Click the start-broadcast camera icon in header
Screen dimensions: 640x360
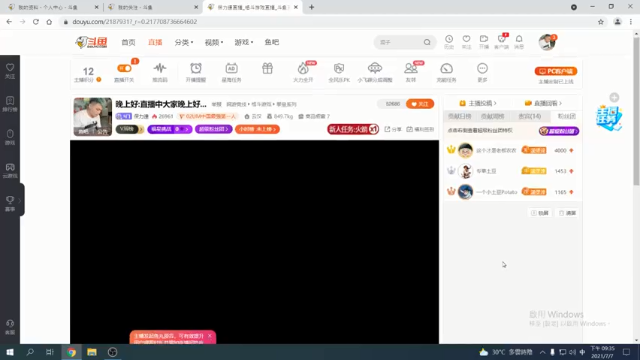[484, 39]
